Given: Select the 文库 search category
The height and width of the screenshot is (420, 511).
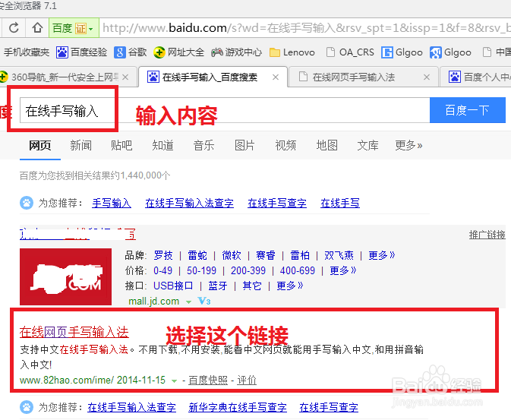Looking at the screenshot, I should point(367,145).
